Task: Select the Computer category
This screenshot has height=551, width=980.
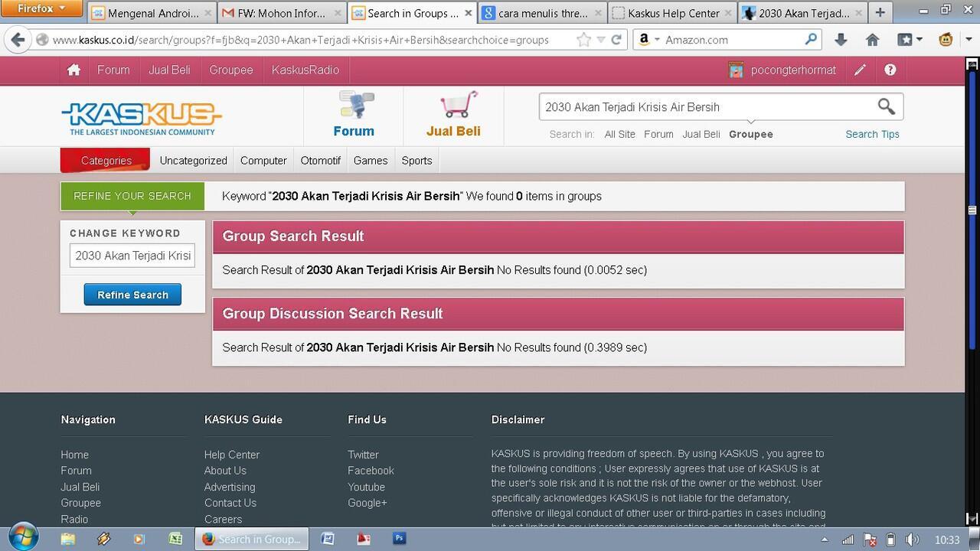Action: point(263,161)
